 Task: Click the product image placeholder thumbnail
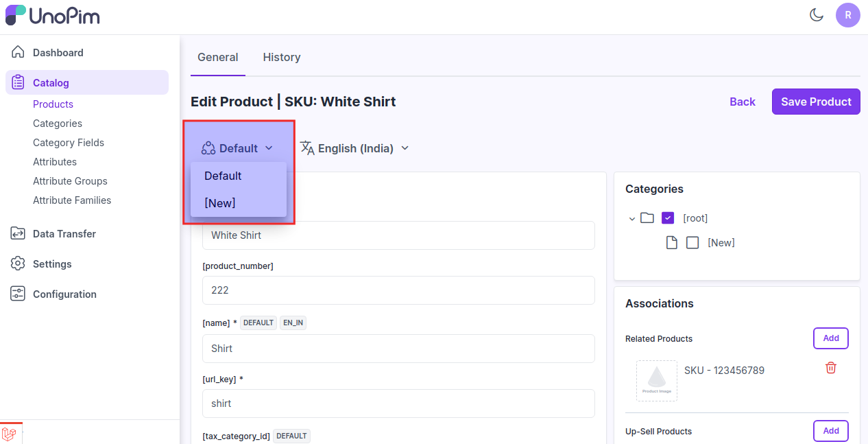point(656,381)
